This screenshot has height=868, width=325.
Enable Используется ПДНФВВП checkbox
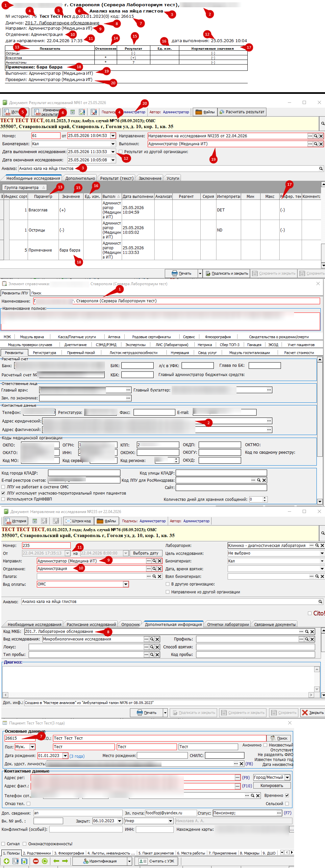(x=3, y=499)
